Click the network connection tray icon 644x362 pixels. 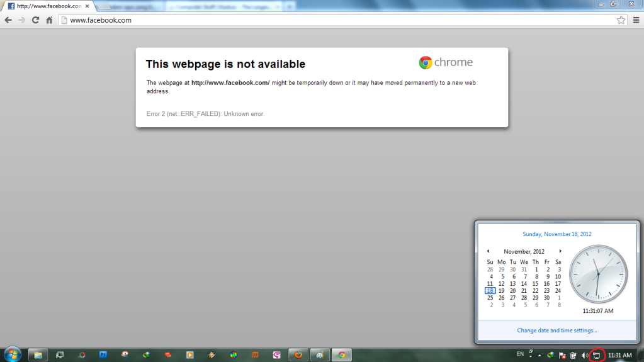(x=596, y=356)
